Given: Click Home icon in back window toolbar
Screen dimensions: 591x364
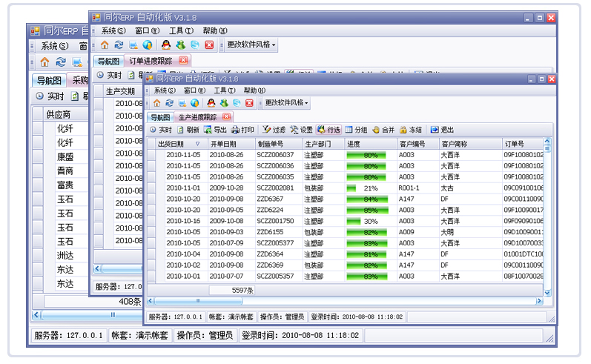Looking at the screenshot, I should tap(44, 62).
